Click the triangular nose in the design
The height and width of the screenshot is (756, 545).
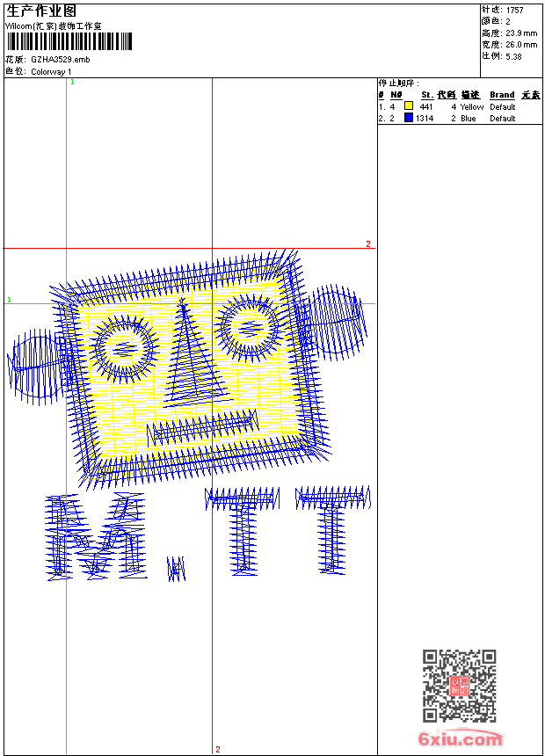coord(189,356)
